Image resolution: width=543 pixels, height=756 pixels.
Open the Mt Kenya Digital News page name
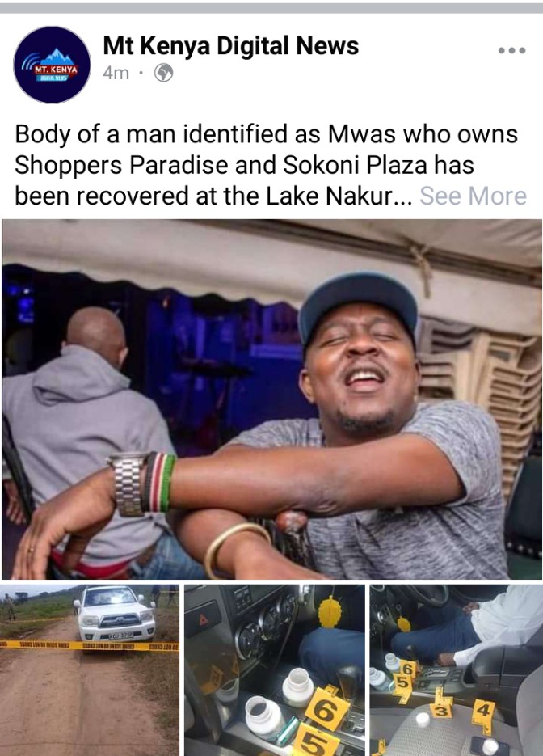[x=231, y=46]
